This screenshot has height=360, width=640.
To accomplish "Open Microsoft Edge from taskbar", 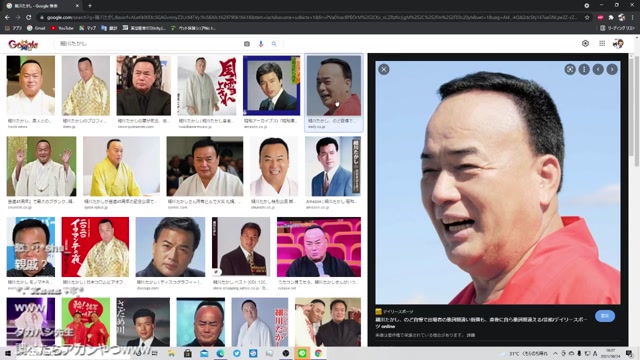I will [220, 353].
